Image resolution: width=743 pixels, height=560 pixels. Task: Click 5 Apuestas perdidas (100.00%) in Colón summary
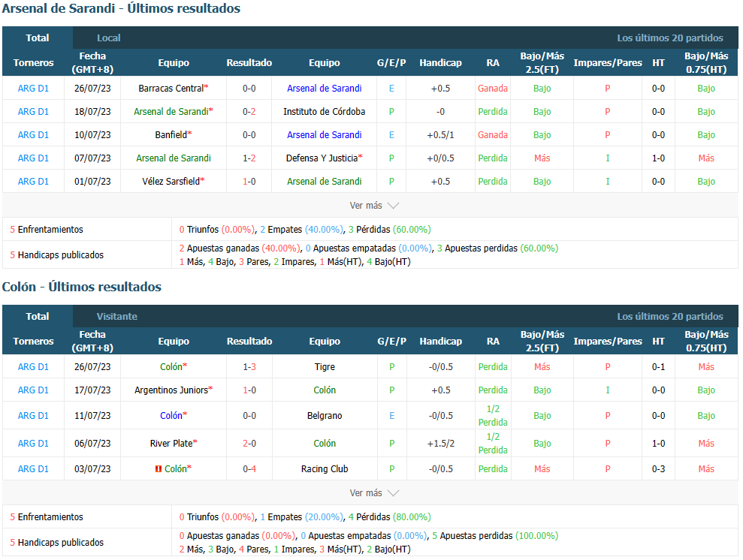coord(495,536)
